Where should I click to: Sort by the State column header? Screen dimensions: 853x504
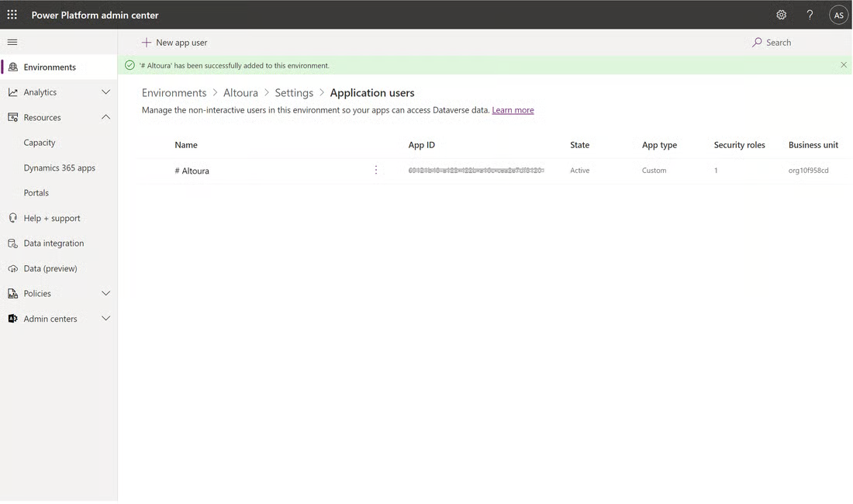tap(579, 145)
